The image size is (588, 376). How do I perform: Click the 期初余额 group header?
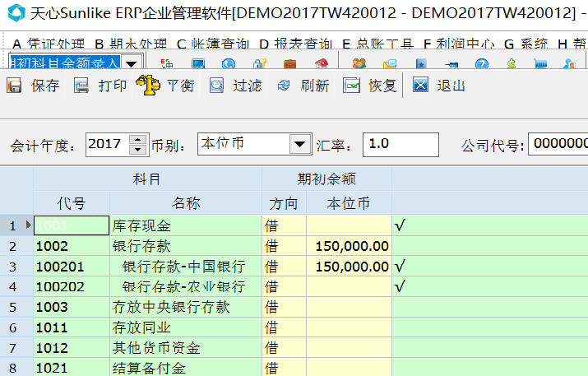pos(326,179)
